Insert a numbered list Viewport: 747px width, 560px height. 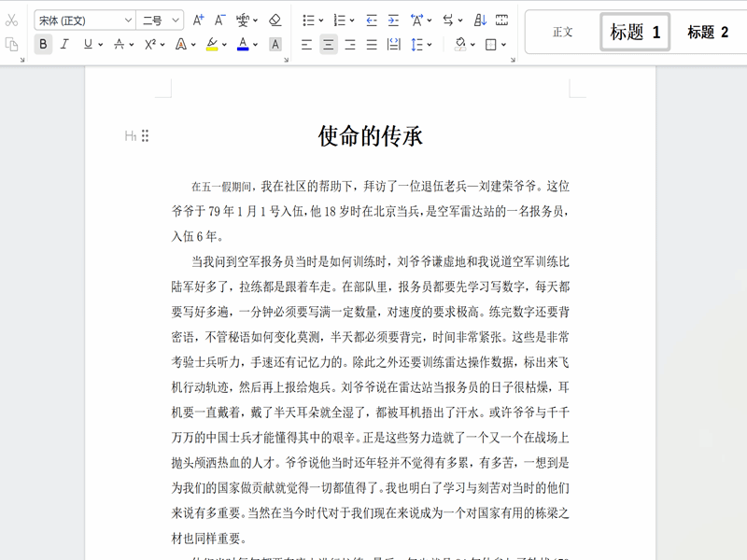[340, 20]
